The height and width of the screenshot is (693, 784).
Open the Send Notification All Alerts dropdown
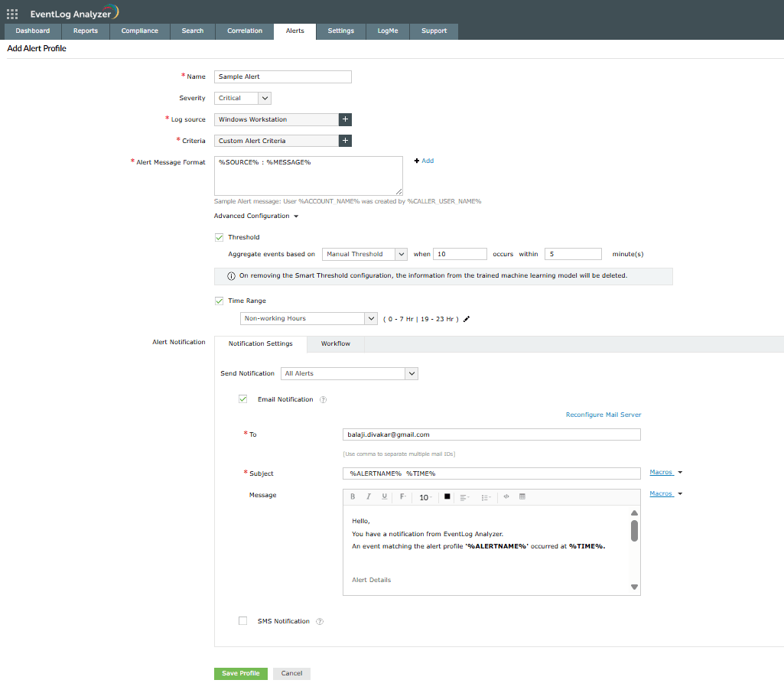(x=412, y=373)
